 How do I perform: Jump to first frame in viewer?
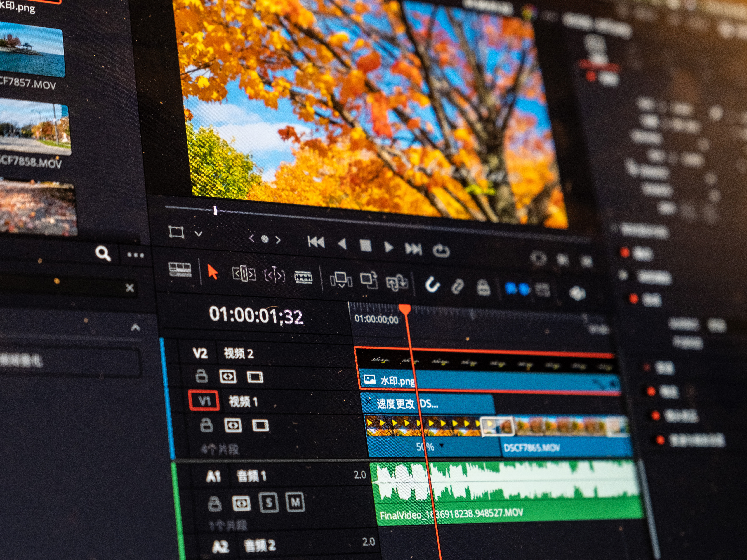tap(316, 242)
